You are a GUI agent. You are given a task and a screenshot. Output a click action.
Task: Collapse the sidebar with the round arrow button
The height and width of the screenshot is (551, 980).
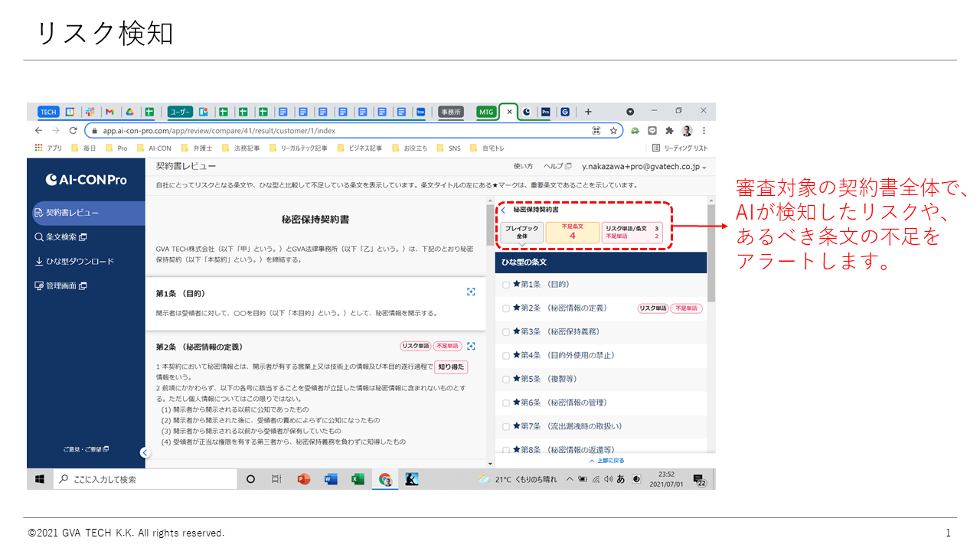coord(145,452)
